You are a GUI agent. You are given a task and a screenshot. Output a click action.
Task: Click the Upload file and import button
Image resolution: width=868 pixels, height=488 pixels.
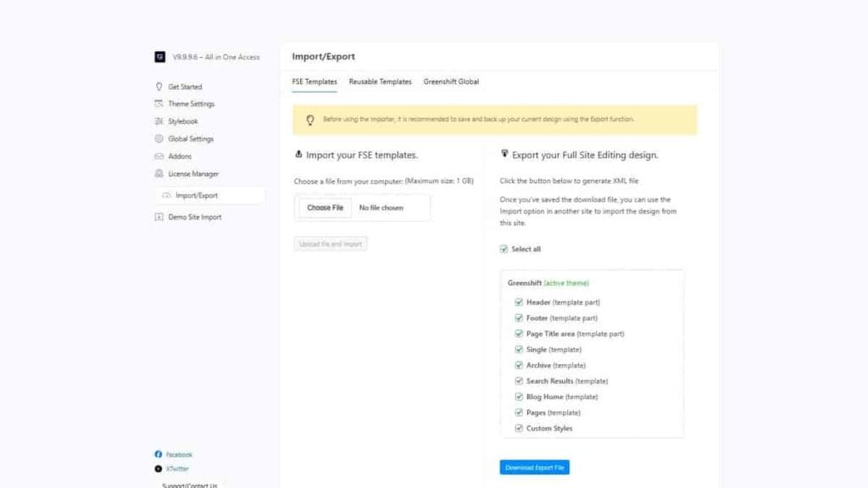click(x=330, y=243)
